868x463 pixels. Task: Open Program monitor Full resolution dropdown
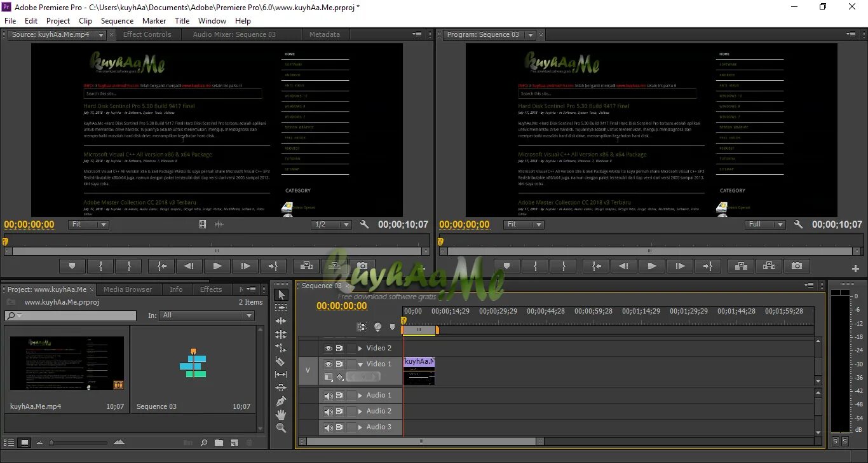[766, 225]
